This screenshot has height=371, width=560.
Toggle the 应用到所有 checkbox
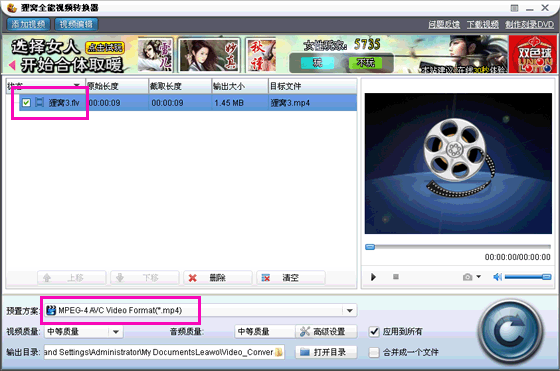point(374,332)
